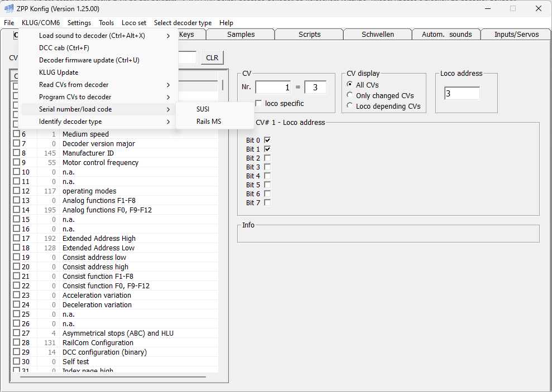Select Only changed CVs radio option
This screenshot has height=392, width=552.
point(350,95)
